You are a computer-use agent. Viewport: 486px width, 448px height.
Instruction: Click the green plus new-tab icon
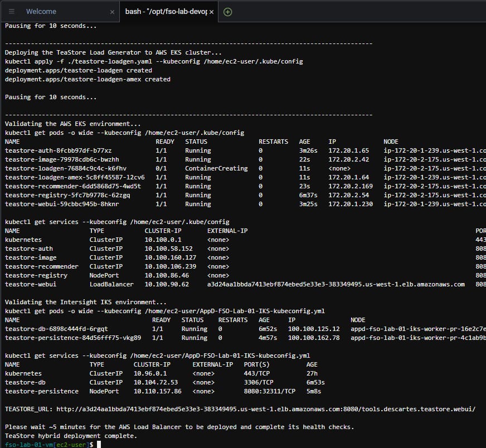pyautogui.click(x=227, y=12)
